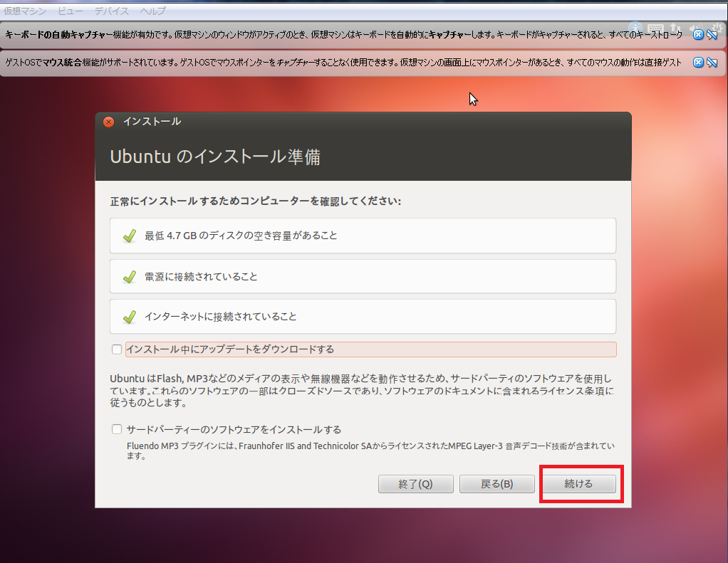Click the 続ける continue button
This screenshot has height=563, width=728.
tap(578, 484)
